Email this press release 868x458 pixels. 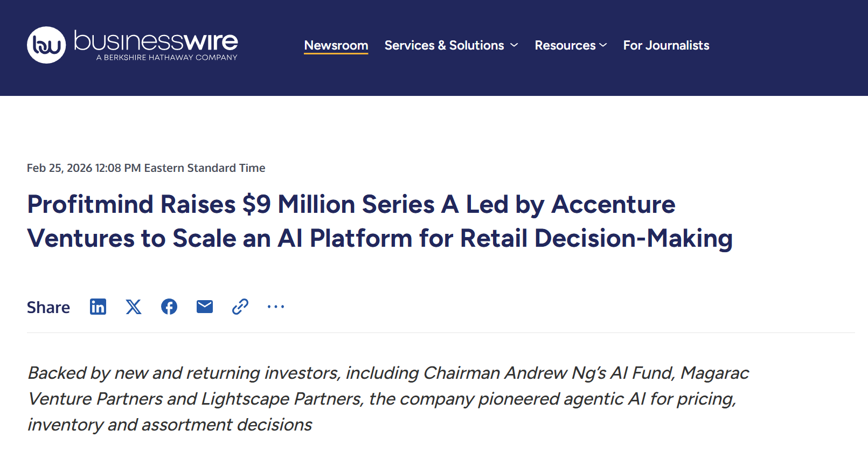coord(204,307)
